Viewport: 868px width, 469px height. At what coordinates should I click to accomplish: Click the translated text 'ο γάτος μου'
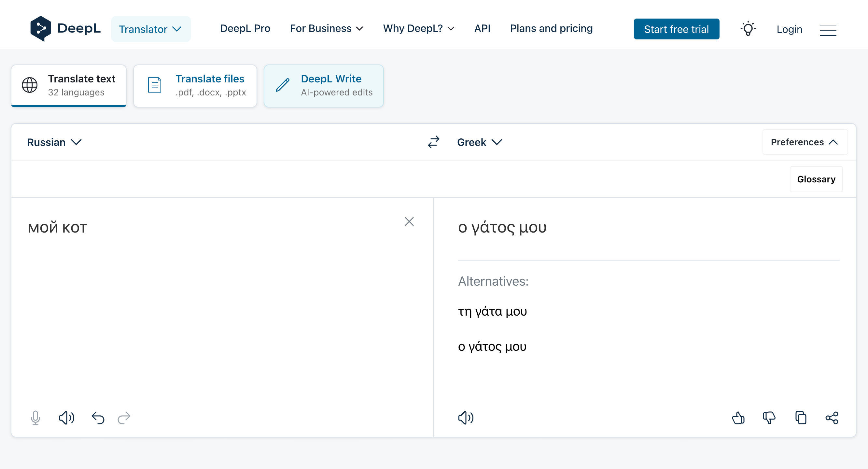coord(502,228)
